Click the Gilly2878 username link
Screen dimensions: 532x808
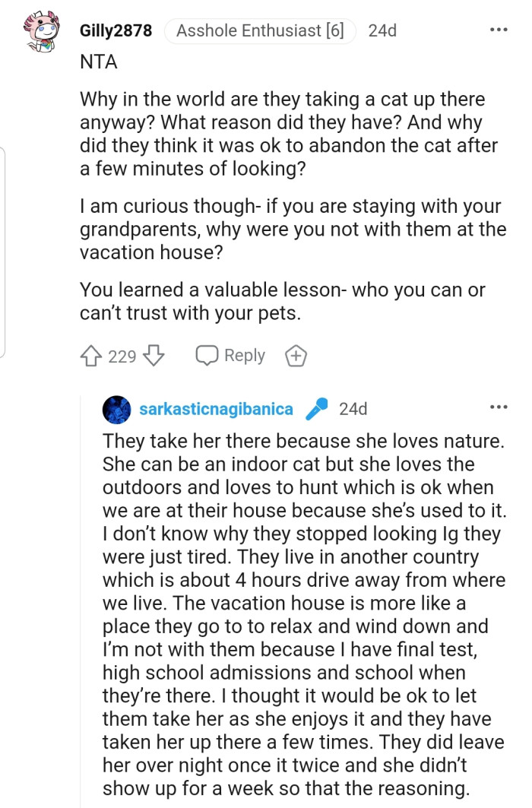click(x=116, y=31)
